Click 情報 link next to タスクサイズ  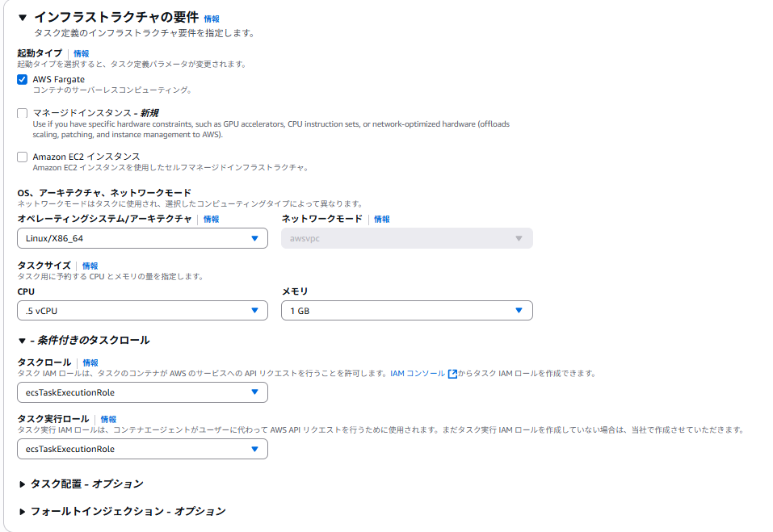point(90,266)
